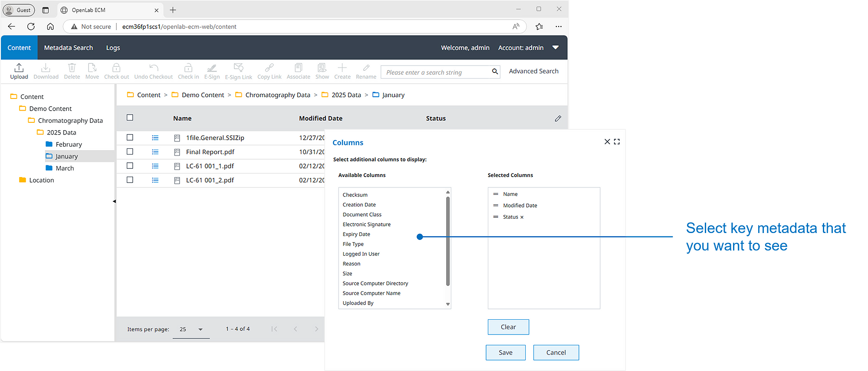Open the Advanced Search link

click(533, 71)
